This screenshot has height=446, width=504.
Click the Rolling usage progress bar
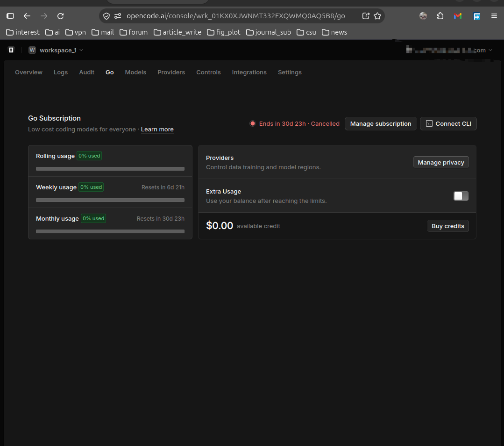(110, 169)
